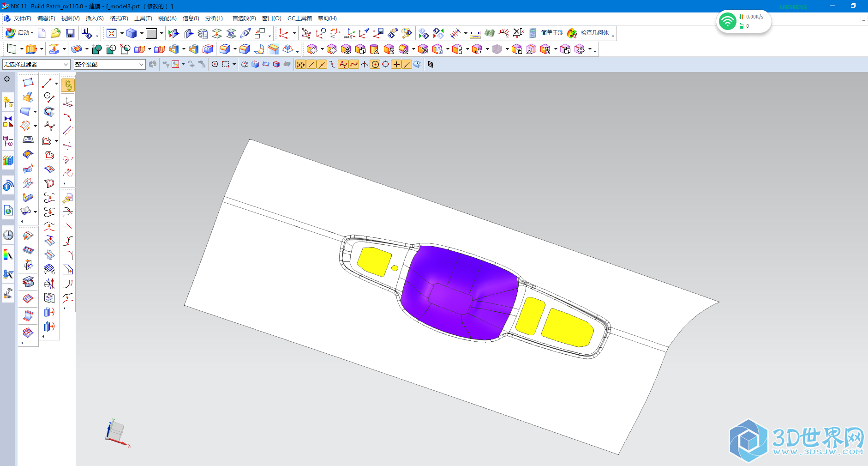Image resolution: width=868 pixels, height=466 pixels.
Task: Open the 编辑(E) menu
Action: [46, 18]
